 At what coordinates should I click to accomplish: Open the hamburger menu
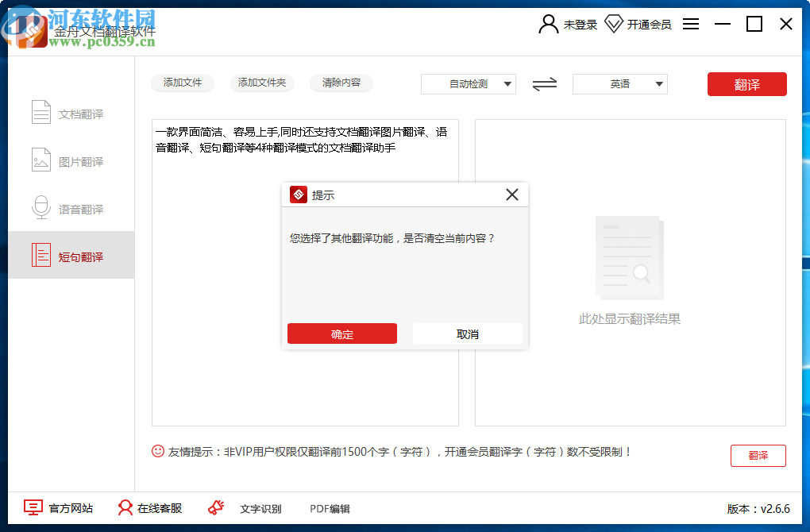pyautogui.click(x=690, y=24)
